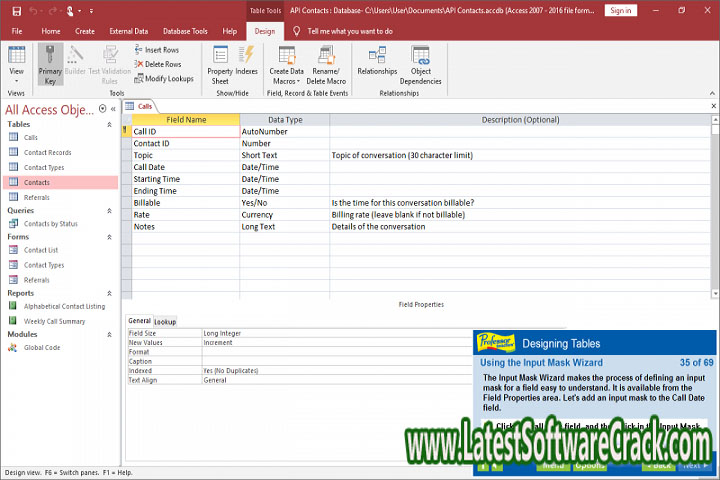Select the Call Date field name

tap(186, 167)
